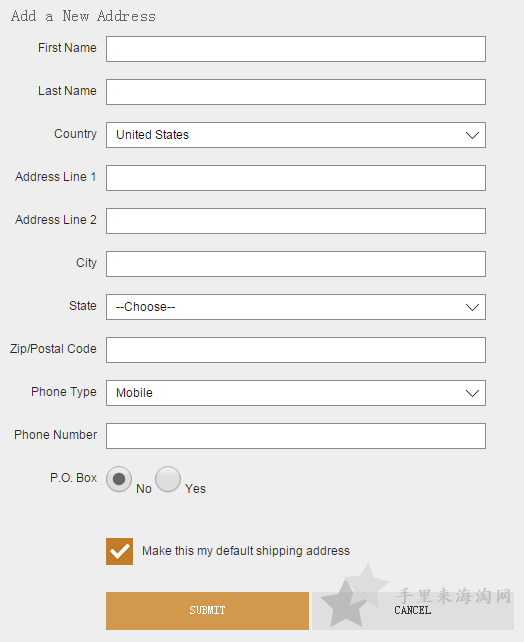This screenshot has width=524, height=642.
Task: Focus the City input box
Action: 296,264
